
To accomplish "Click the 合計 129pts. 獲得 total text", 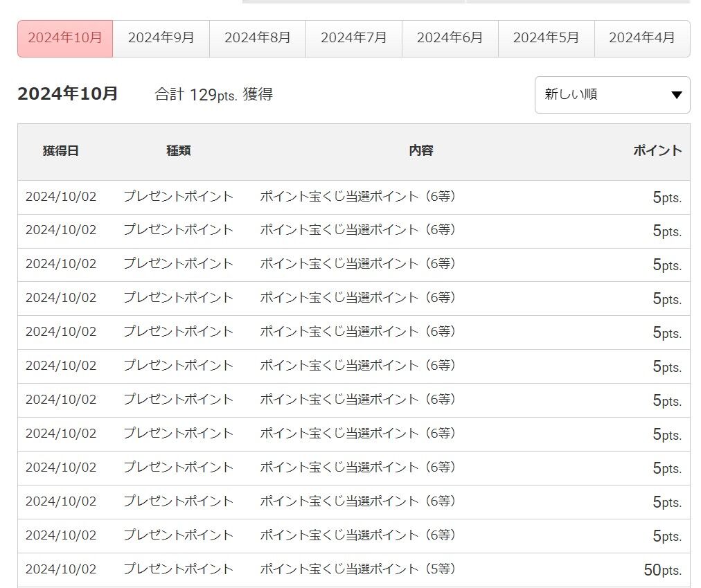I will [214, 95].
